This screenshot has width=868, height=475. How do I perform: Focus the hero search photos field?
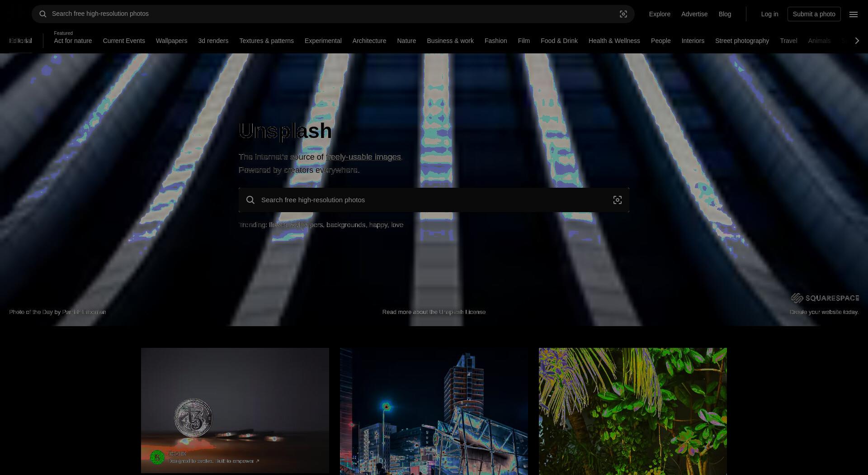434,200
